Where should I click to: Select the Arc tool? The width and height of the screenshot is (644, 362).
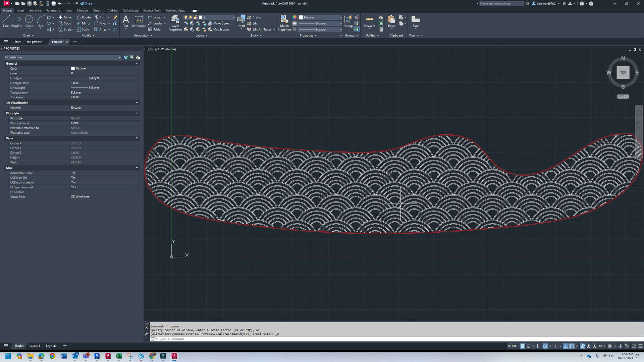[41, 21]
